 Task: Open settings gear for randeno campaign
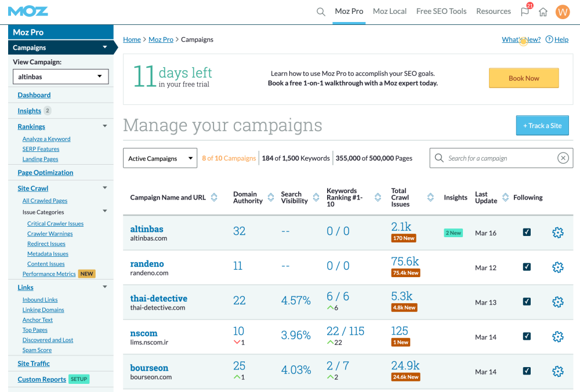pyautogui.click(x=558, y=267)
